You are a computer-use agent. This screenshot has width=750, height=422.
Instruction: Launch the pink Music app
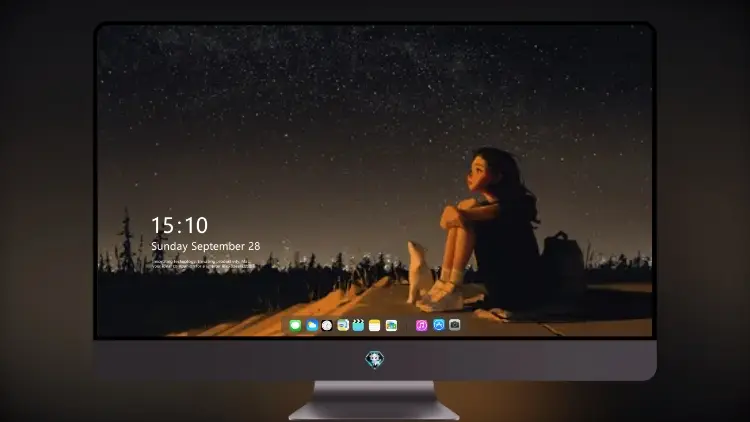tap(421, 325)
